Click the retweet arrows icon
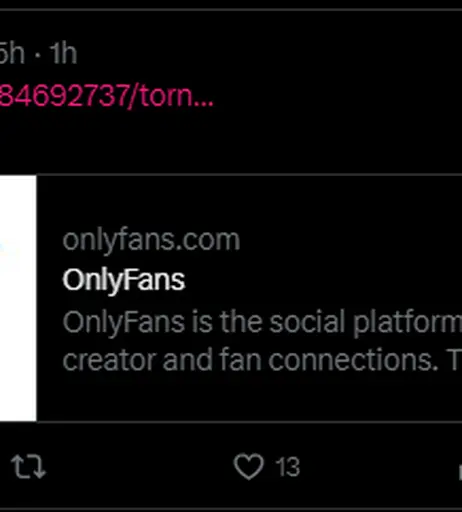 28,467
